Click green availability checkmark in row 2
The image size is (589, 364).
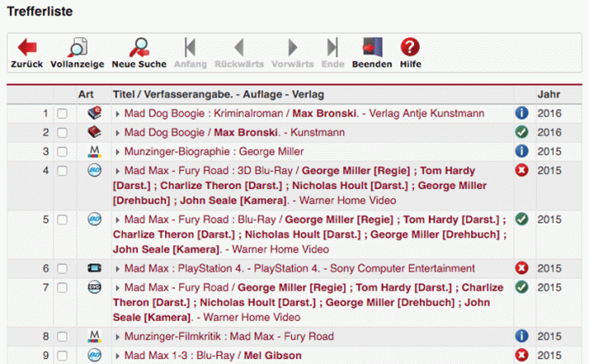tap(521, 132)
